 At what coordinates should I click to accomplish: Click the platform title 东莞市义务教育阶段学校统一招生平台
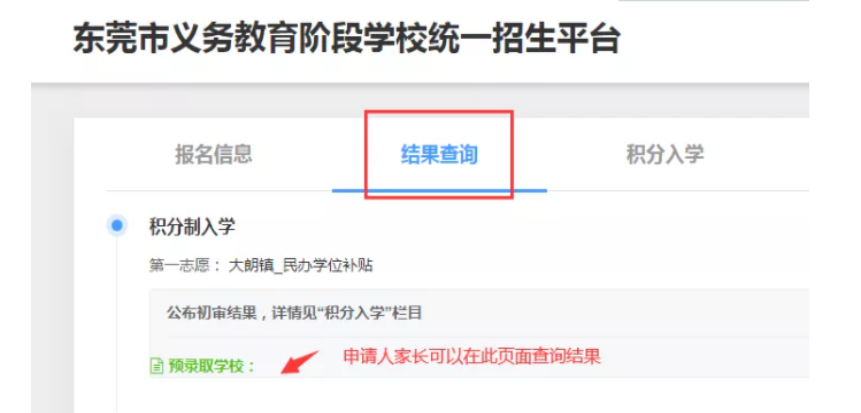tap(346, 40)
